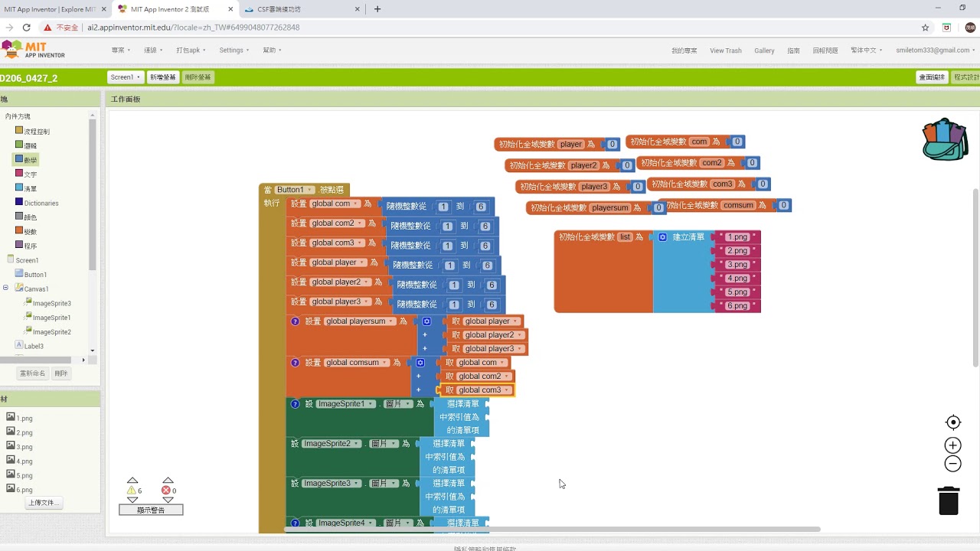Open the Screen1 screen dropdown
980x551 pixels.
[126, 77]
